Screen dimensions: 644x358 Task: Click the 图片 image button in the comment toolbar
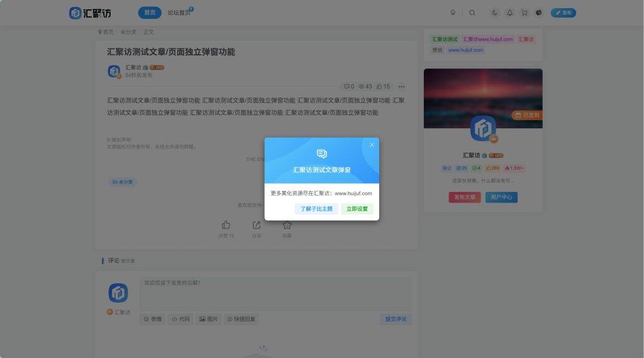(x=209, y=319)
